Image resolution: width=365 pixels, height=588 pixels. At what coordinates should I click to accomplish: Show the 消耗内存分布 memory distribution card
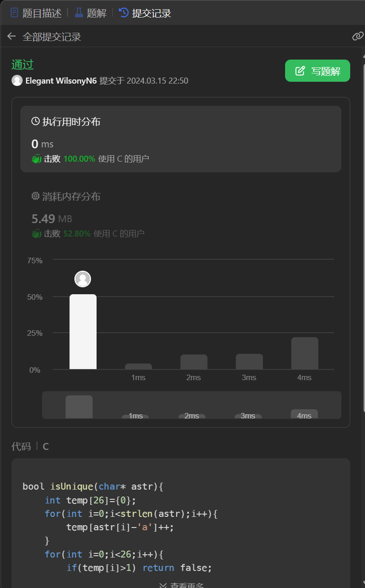click(x=181, y=215)
